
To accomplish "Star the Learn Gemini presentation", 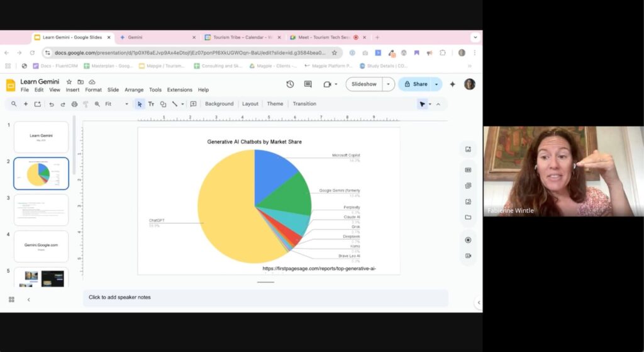I will point(69,82).
